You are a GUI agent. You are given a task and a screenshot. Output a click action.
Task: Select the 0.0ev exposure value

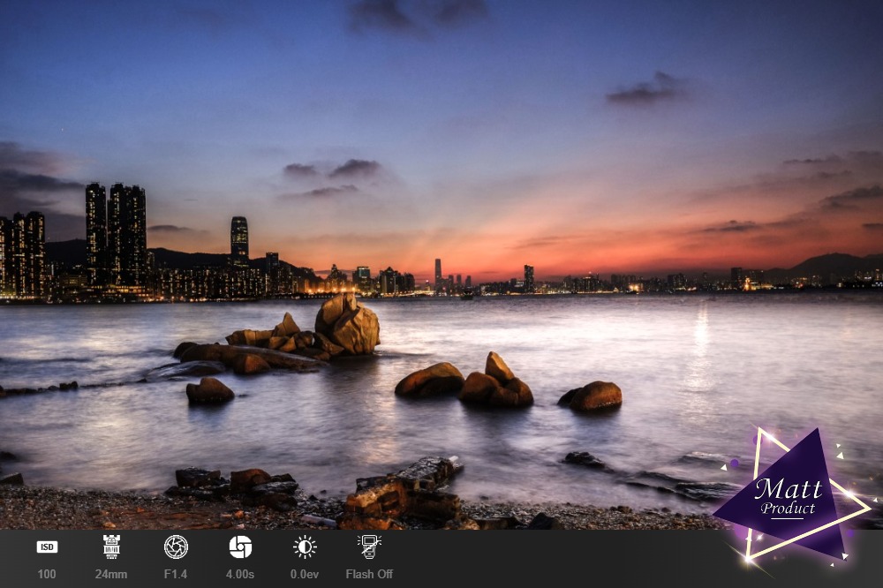305,574
